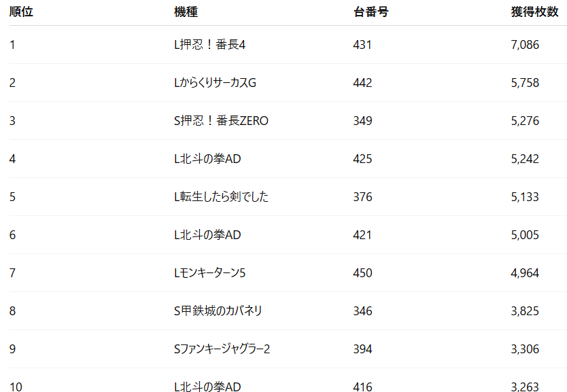This screenshot has width=567, height=392.
Task: Click machine number 416
Action: [362, 387]
